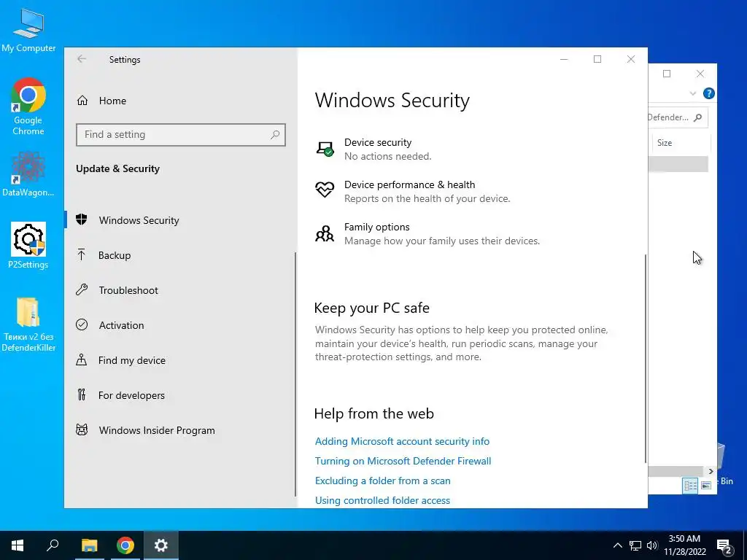Open the notification center icon

click(724, 547)
